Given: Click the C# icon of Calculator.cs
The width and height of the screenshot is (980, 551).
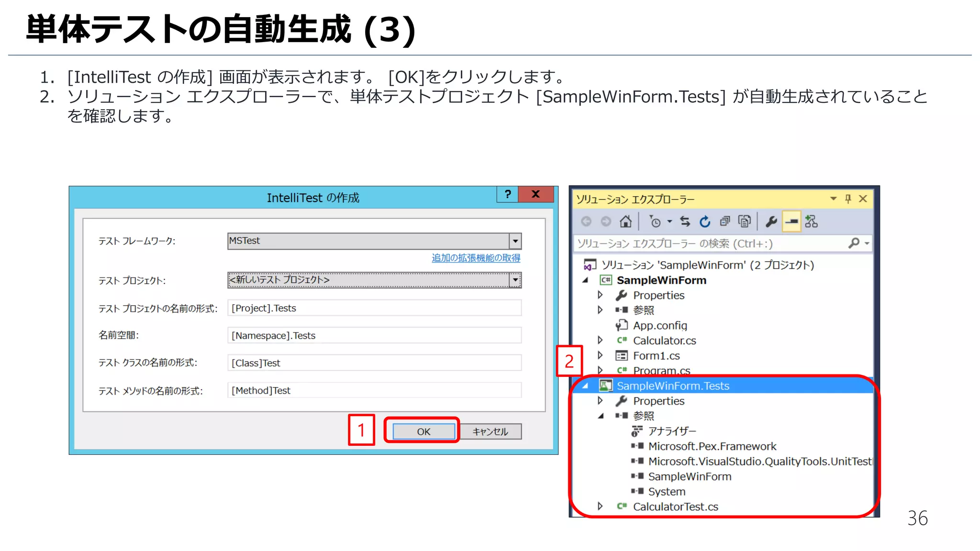Looking at the screenshot, I should point(622,340).
